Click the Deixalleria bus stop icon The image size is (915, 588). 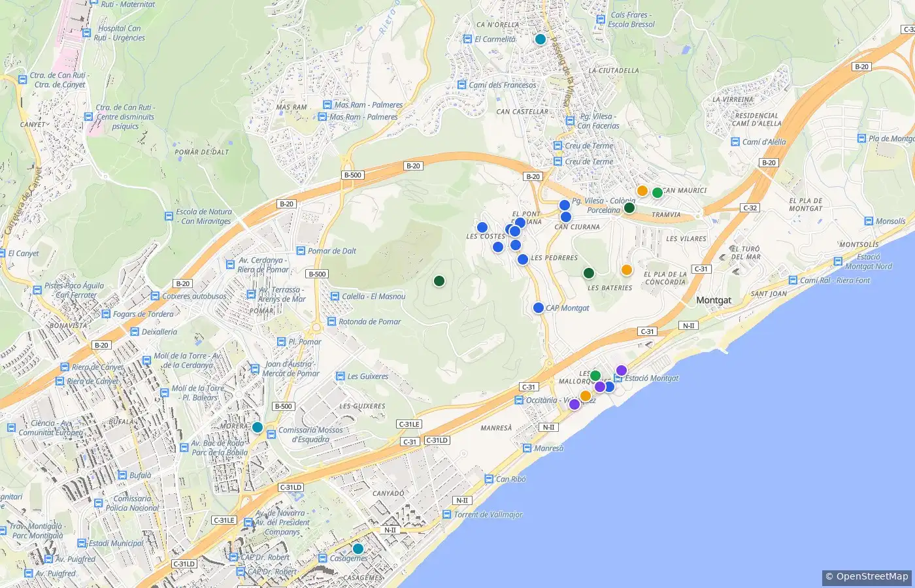pyautogui.click(x=135, y=332)
